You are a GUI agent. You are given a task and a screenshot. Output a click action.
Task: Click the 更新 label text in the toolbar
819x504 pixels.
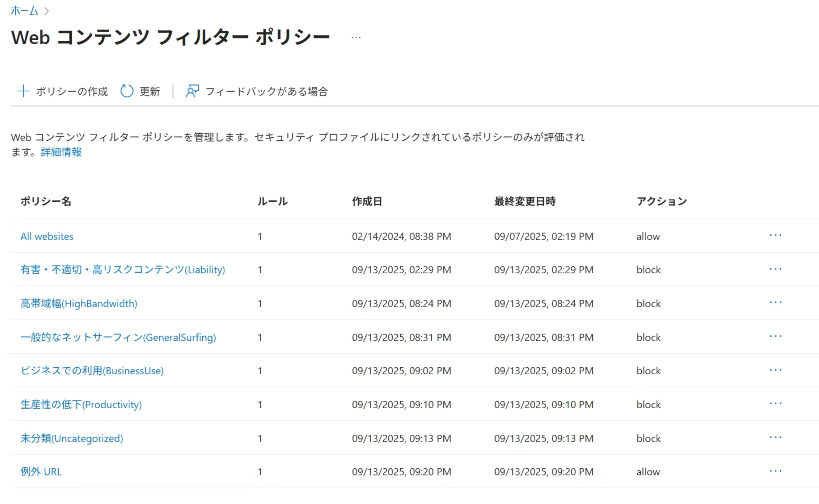[x=150, y=91]
